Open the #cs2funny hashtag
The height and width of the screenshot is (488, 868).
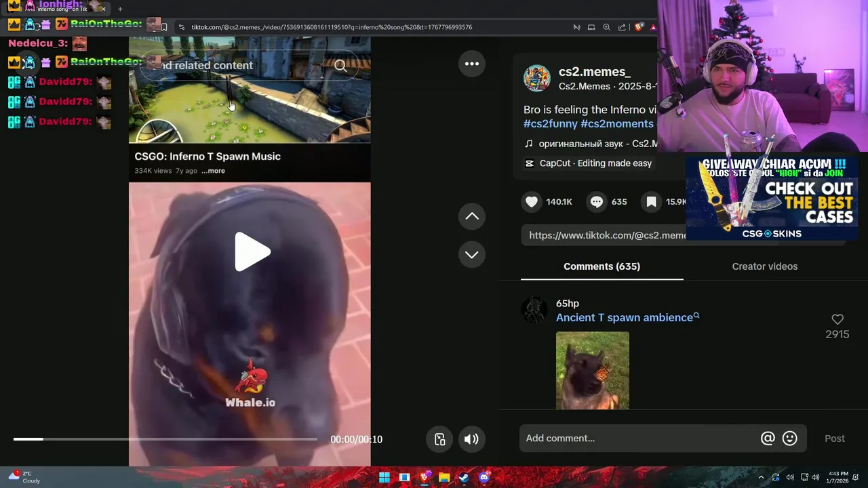(x=551, y=123)
